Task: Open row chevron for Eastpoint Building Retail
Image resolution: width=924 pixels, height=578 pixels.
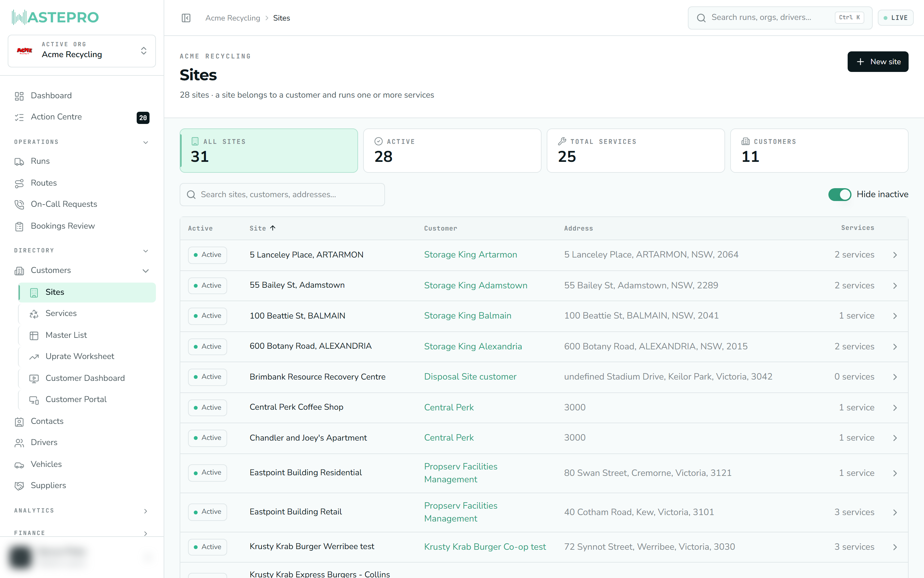Action: (x=894, y=512)
